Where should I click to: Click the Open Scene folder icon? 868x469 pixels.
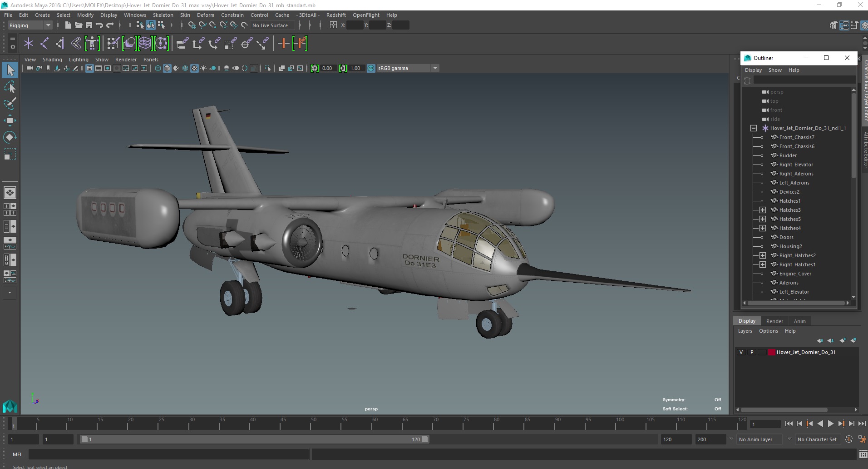coord(79,25)
